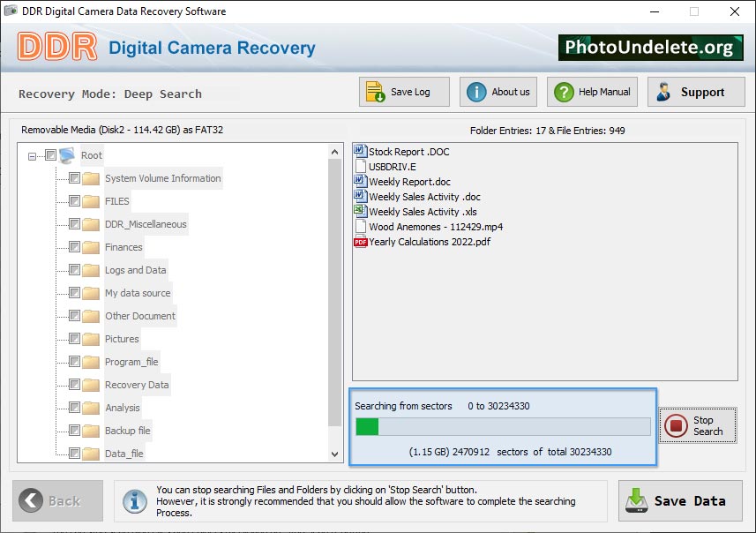
Task: Select the Other Document folder label
Action: 140,316
